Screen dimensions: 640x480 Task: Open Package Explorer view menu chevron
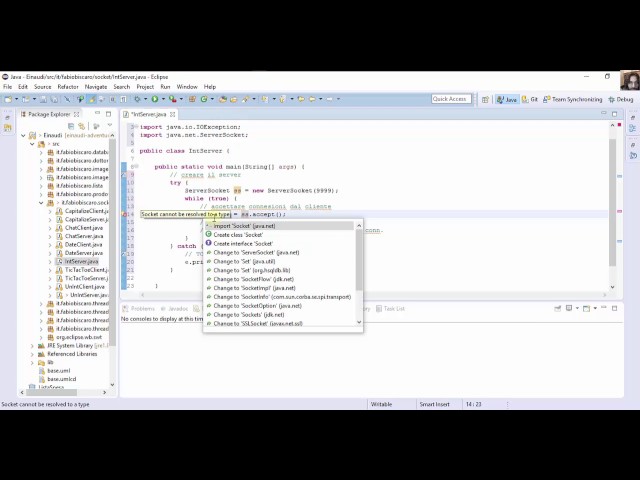point(110,125)
